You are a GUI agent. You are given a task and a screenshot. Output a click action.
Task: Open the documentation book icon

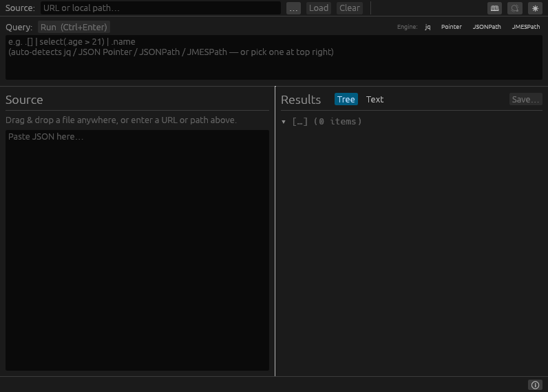494,8
